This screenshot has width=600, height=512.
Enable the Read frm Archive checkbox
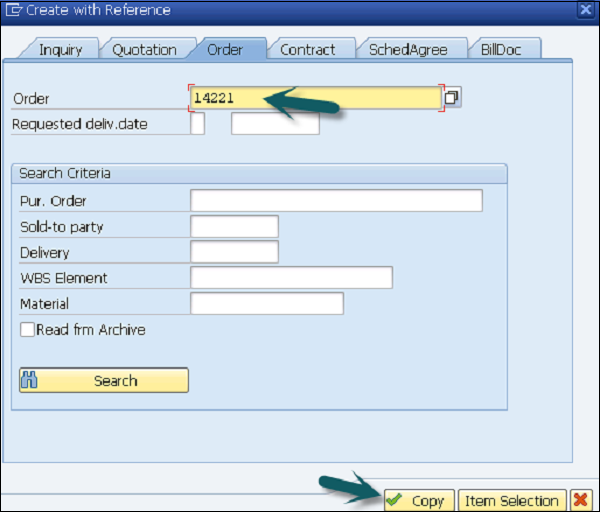tap(27, 329)
